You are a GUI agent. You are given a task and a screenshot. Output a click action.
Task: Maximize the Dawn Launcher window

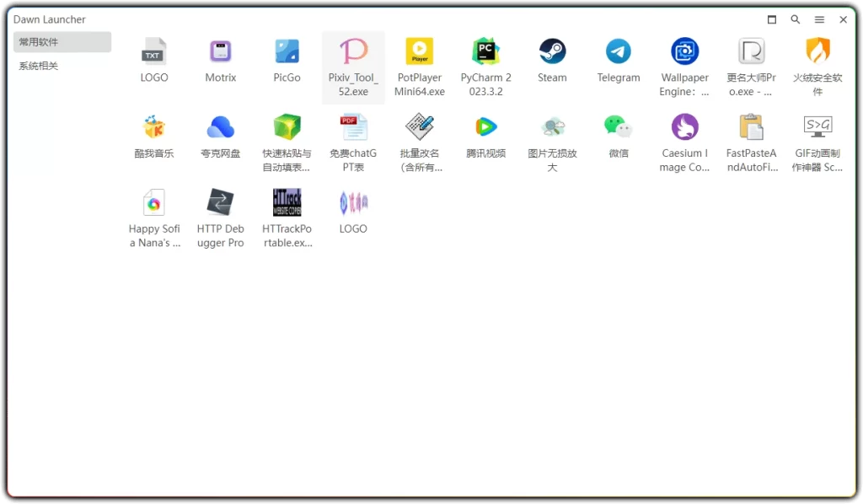tap(772, 19)
